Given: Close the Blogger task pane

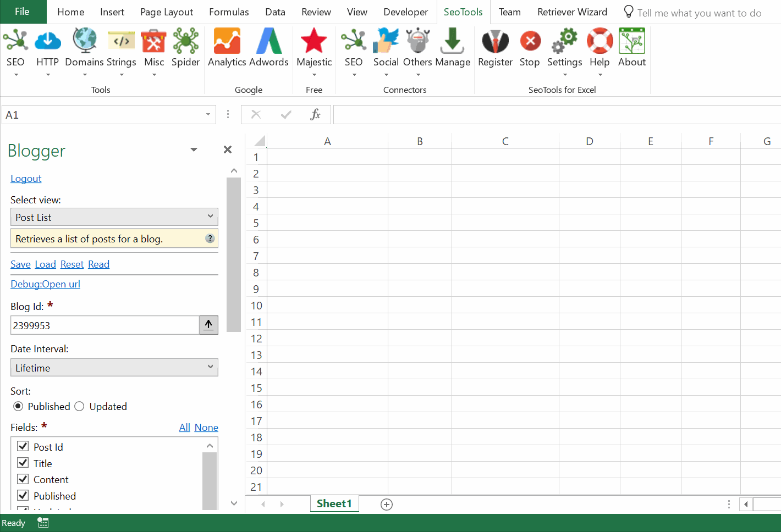Looking at the screenshot, I should (228, 149).
